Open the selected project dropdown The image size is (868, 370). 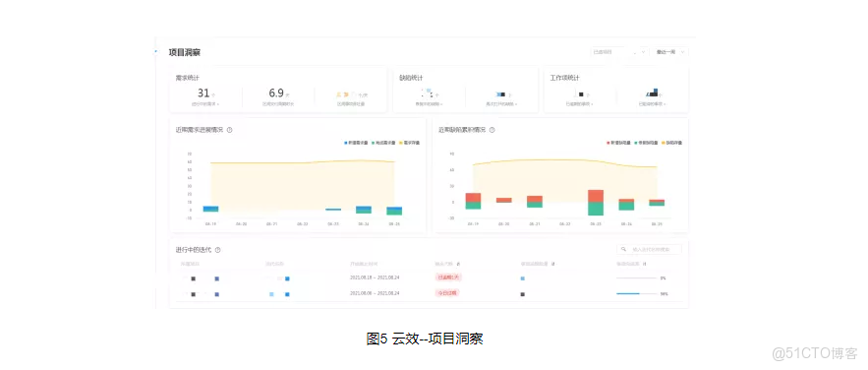[619, 52]
